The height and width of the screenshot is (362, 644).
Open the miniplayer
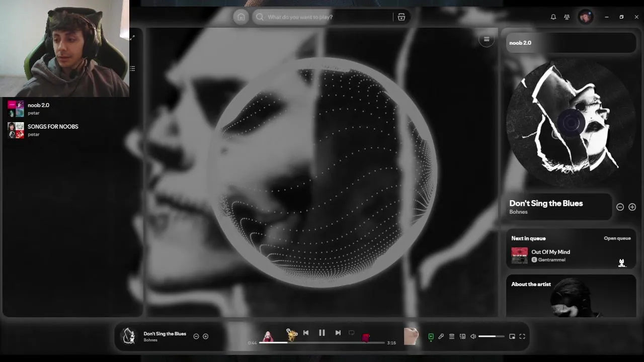click(512, 336)
